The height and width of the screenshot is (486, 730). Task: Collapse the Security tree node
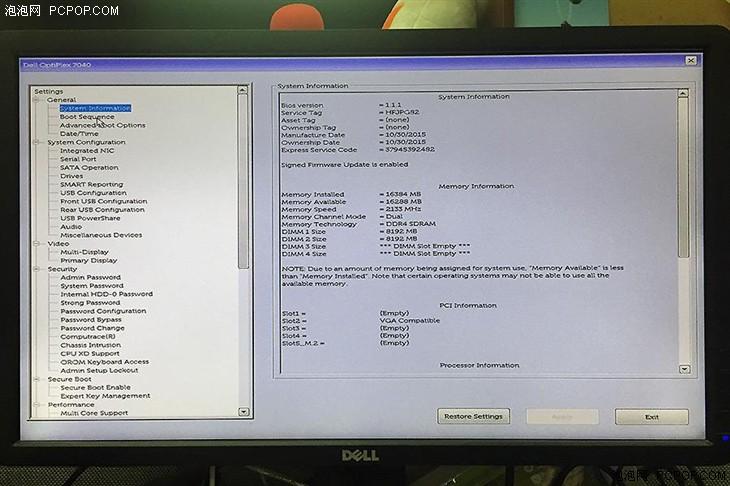(37, 269)
